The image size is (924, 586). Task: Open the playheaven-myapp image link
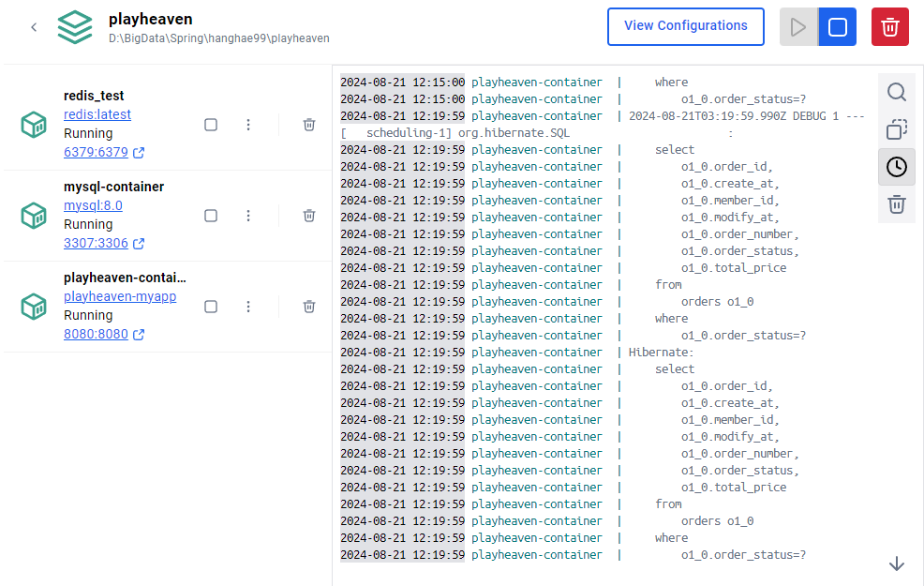click(120, 296)
